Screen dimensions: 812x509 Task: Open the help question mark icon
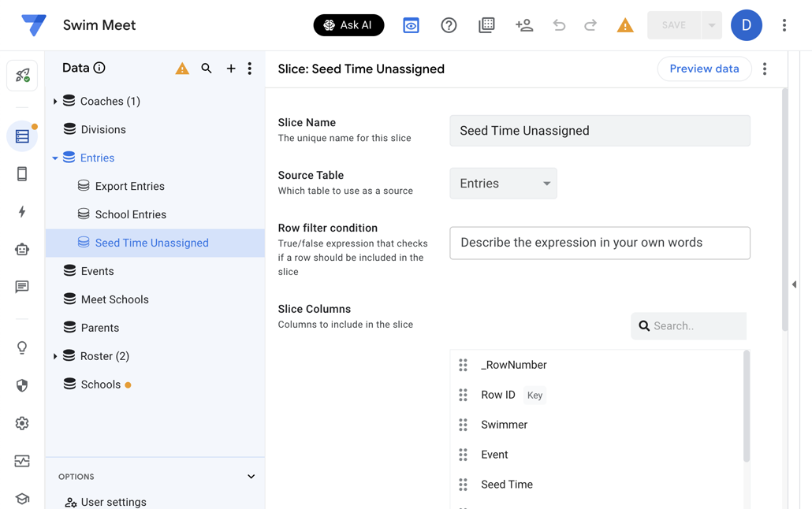point(449,25)
